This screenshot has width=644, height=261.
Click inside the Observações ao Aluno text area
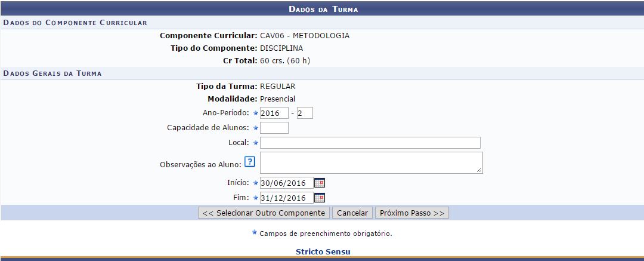pyautogui.click(x=370, y=162)
